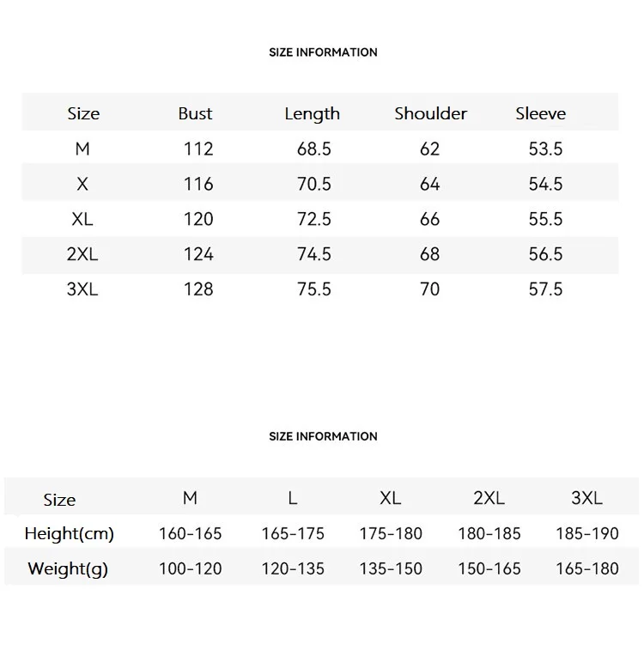The height and width of the screenshot is (650, 644).
Task: Select the Sleeve column header
Action: tap(540, 113)
